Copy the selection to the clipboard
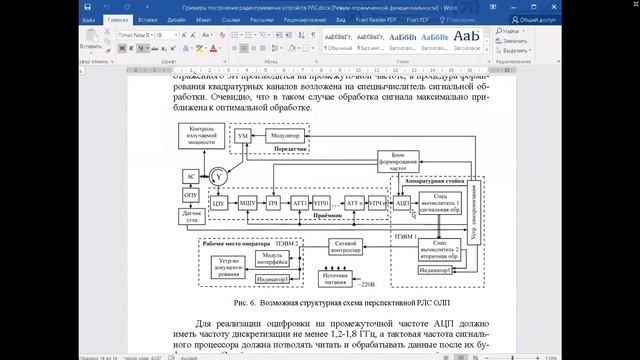Image resolution: width=640 pixels, height=360 pixels. point(107,41)
